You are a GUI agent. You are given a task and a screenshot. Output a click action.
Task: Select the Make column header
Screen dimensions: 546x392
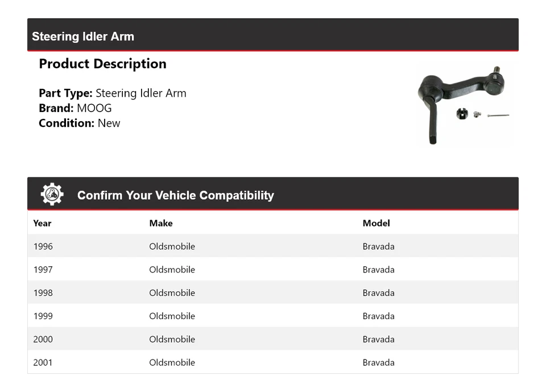(161, 223)
